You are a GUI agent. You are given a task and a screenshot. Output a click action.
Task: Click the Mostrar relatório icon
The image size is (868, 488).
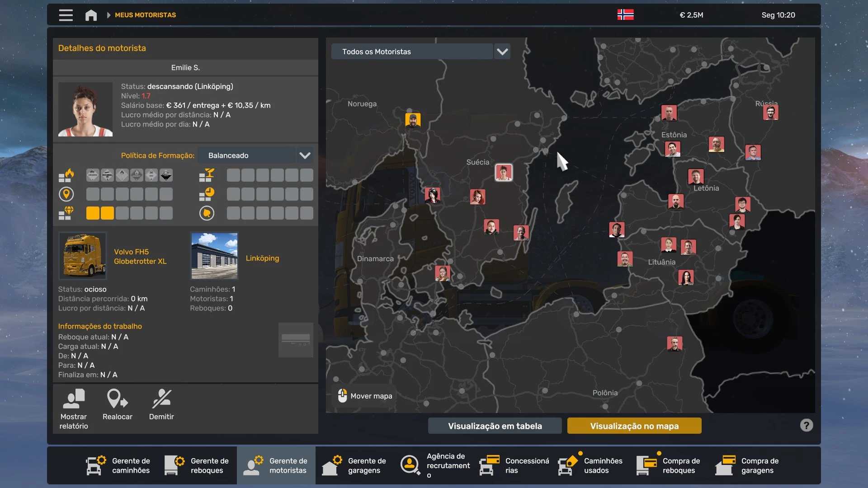(74, 399)
